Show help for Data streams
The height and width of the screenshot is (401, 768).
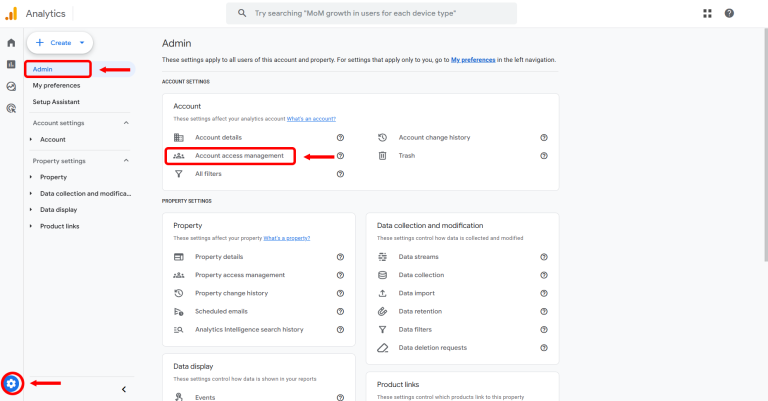point(544,257)
